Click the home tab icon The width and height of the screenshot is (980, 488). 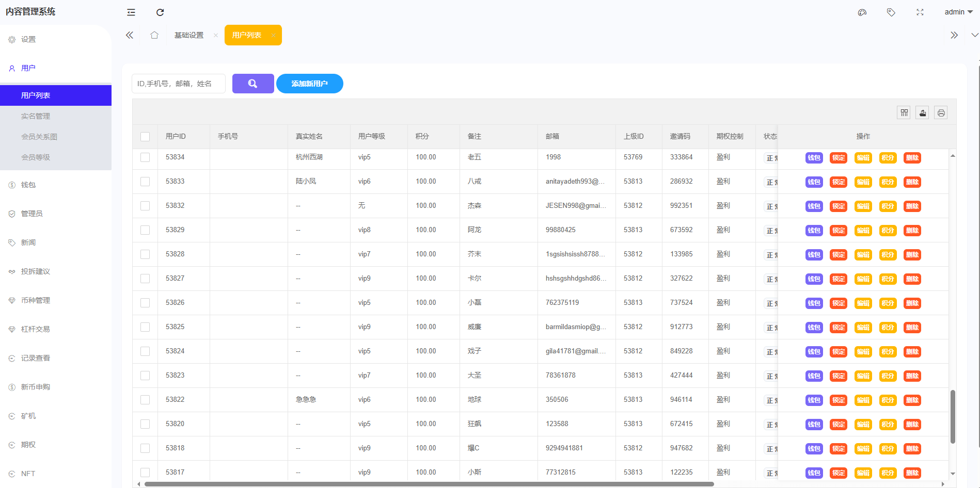pos(154,35)
